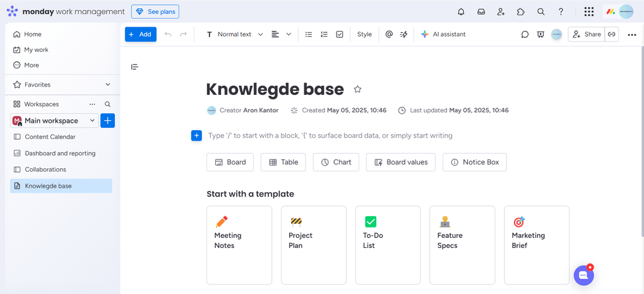Go to Home in sidebar
The width and height of the screenshot is (644, 294).
pos(27,34)
